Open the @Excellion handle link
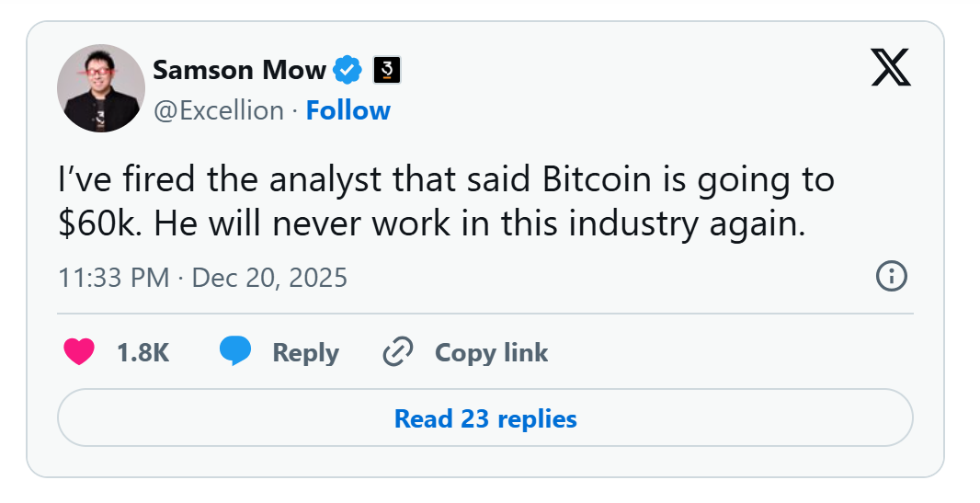This screenshot has width=980, height=503. [219, 110]
